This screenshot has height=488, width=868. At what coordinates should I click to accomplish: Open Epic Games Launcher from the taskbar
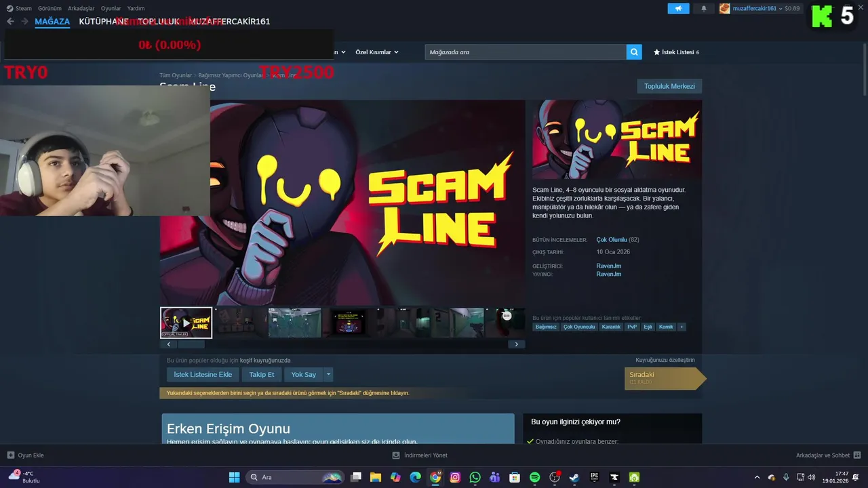point(594,477)
